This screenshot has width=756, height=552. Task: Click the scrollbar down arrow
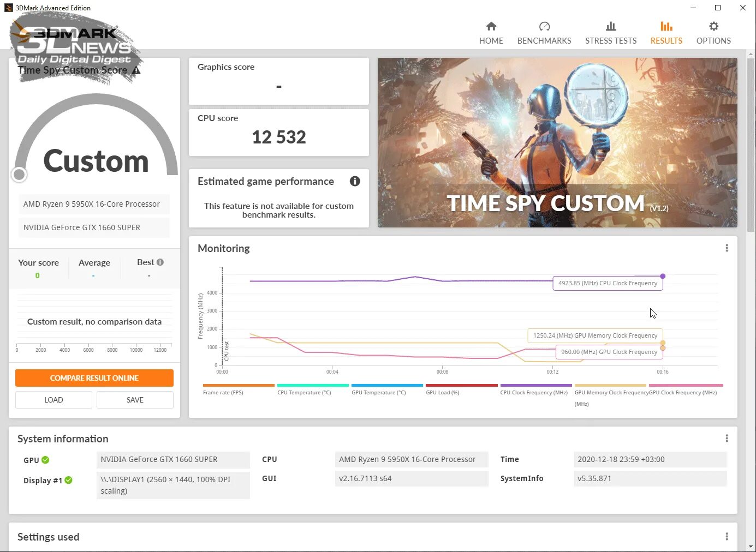click(752, 547)
